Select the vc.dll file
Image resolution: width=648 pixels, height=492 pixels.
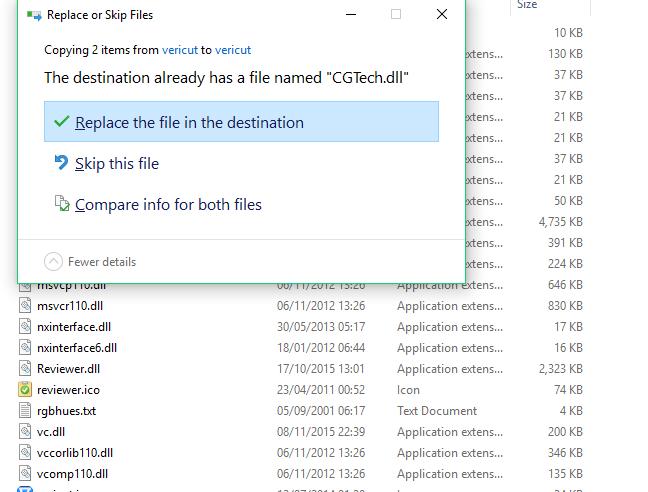51,432
